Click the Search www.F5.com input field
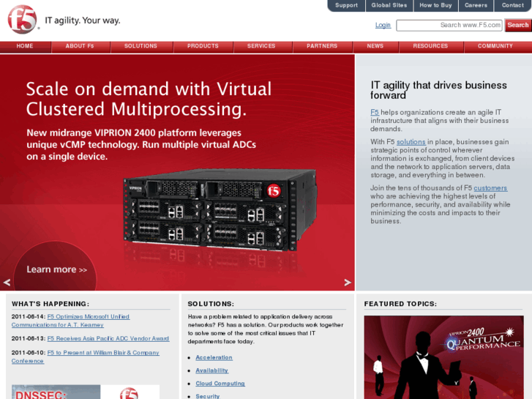This screenshot has width=532, height=399. (x=449, y=25)
